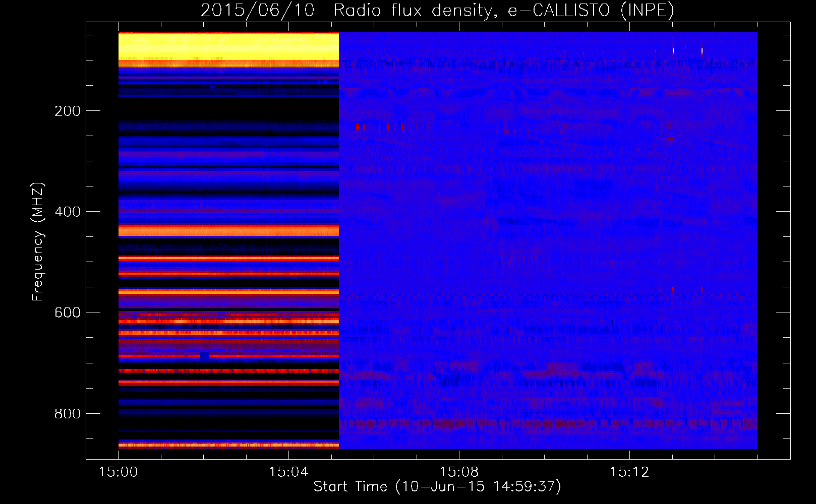
Task: Click the '600' frequency tick label
Action: click(68, 312)
